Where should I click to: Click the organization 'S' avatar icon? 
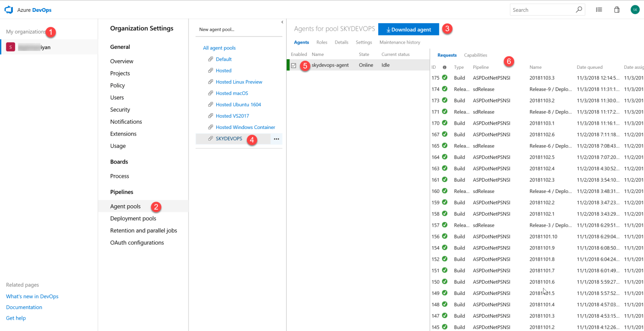point(10,47)
